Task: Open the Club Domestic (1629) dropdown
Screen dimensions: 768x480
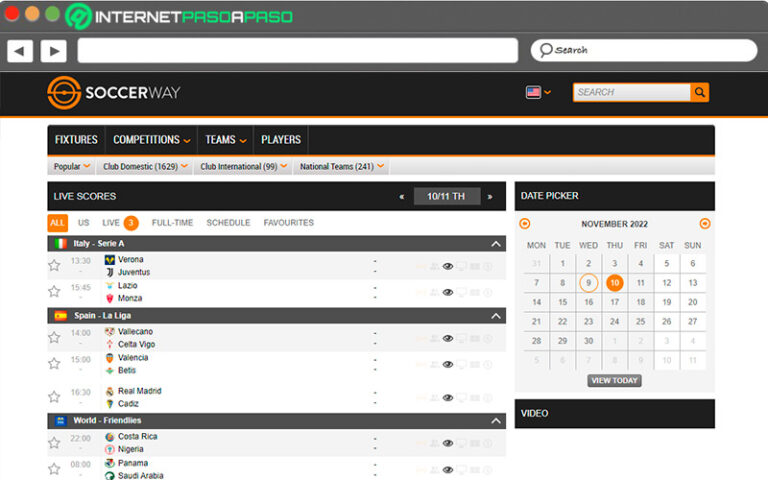Action: tap(143, 167)
